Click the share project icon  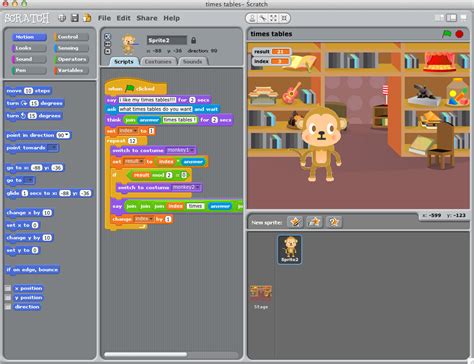point(87,18)
